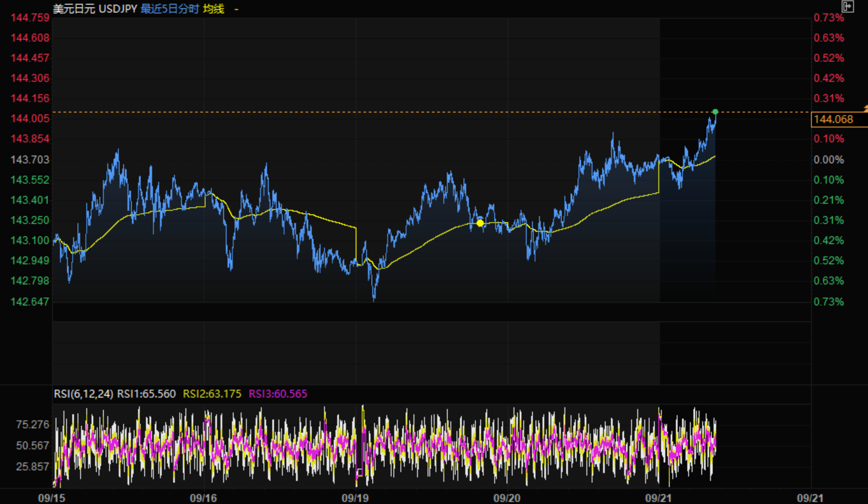The height and width of the screenshot is (504, 868).
Task: Click the 50.567 RSI axis label
Action: coord(32,446)
